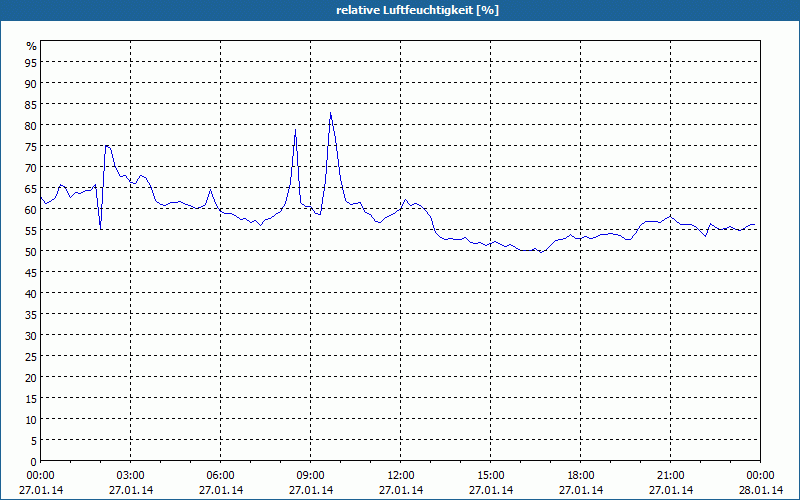Image resolution: width=800 pixels, height=500 pixels.
Task: Pick the y-axis tick label "75"
Action: (31, 146)
